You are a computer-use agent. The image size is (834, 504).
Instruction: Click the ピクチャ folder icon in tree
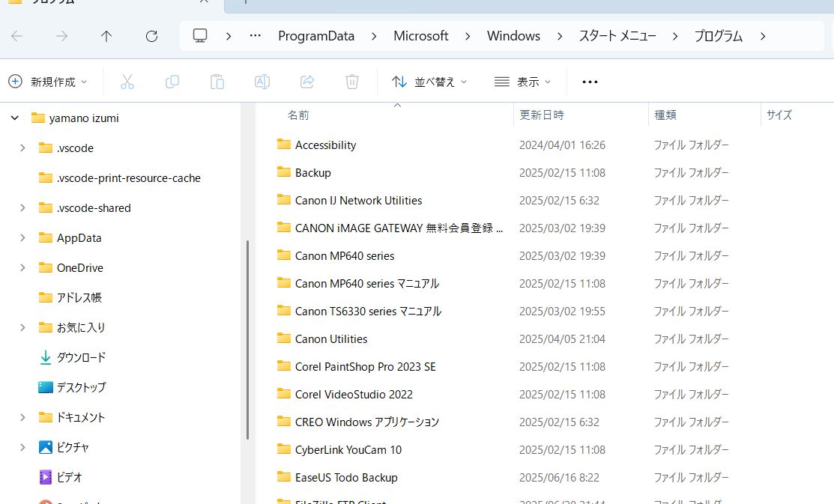click(x=46, y=447)
